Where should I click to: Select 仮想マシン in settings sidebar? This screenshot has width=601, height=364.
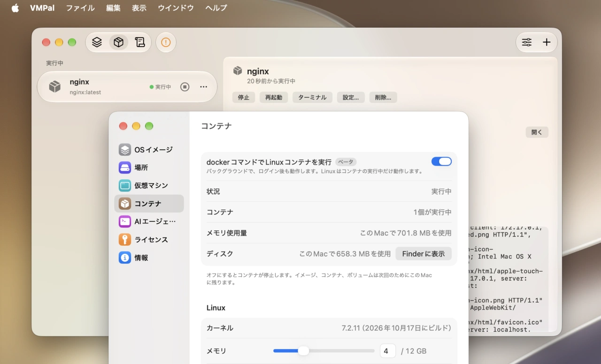coord(149,185)
